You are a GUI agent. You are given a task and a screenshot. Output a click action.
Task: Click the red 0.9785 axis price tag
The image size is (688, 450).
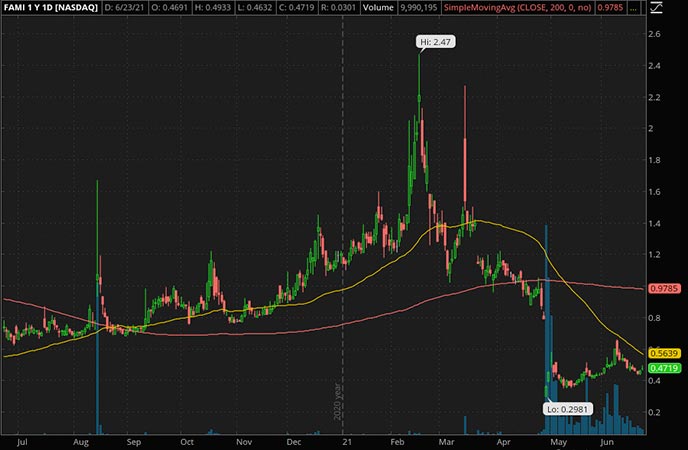tap(663, 289)
